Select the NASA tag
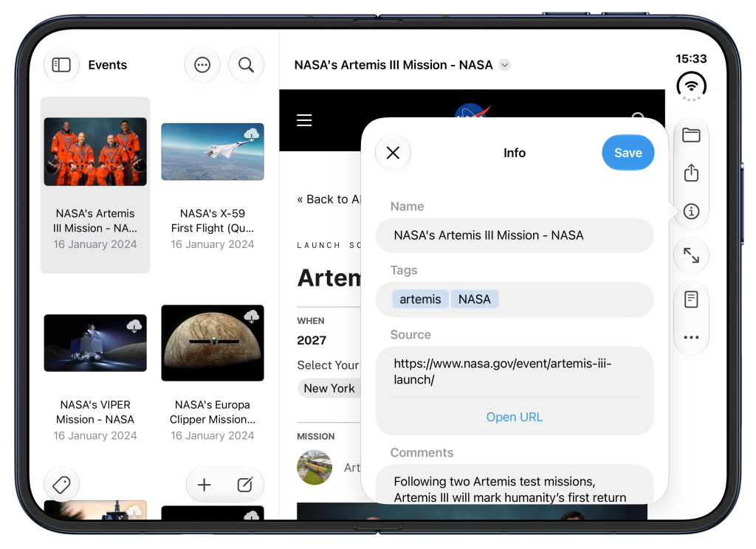 pos(475,300)
